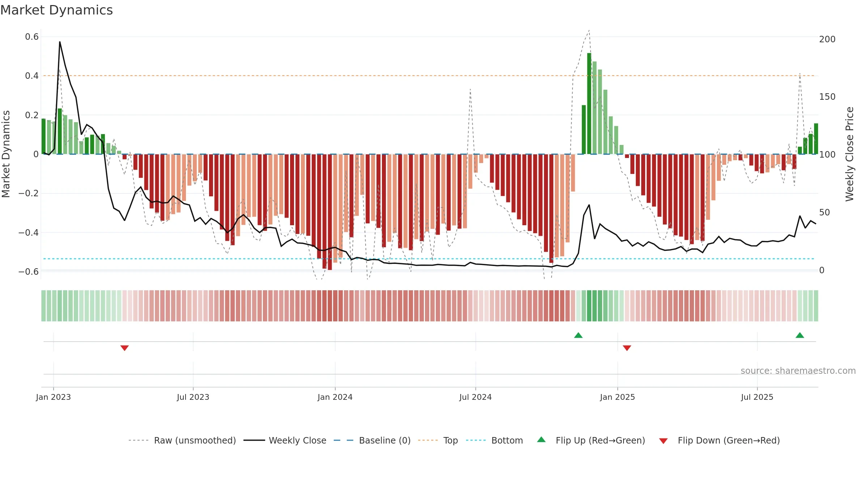Image resolution: width=868 pixels, height=488 pixels.
Task: Click the green Flip Up legend triangle icon
Action: [x=541, y=440]
